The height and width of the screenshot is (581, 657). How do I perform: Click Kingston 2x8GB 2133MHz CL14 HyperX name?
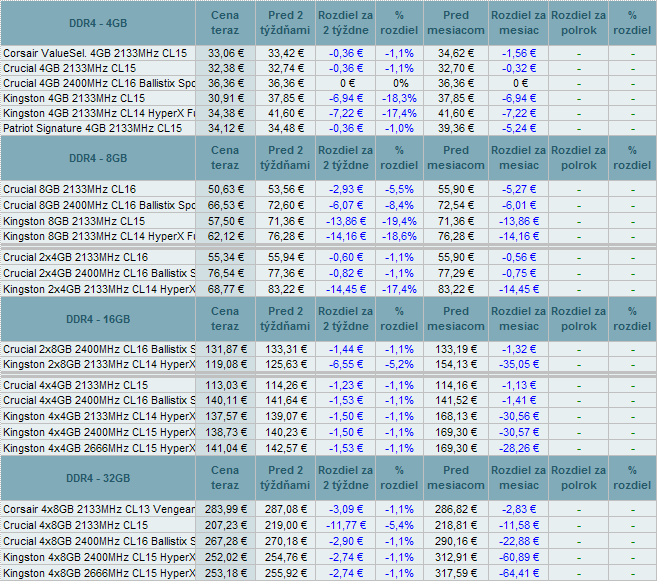[x=99, y=364]
